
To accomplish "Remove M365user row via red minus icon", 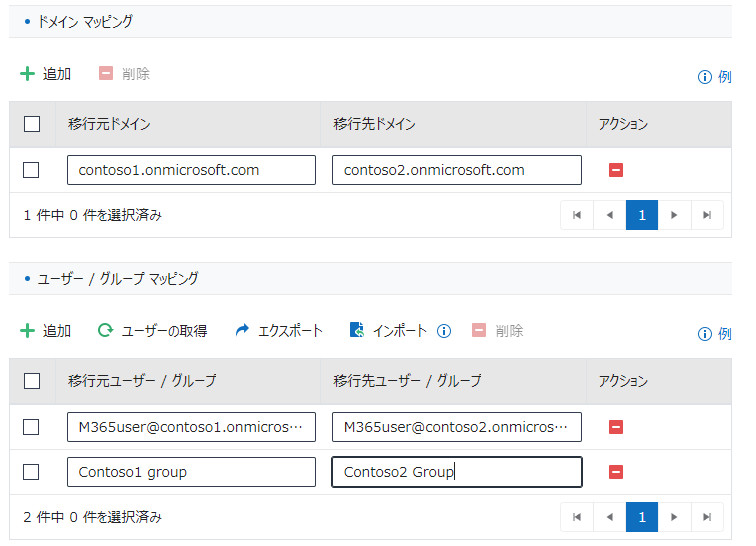I will tap(616, 427).
